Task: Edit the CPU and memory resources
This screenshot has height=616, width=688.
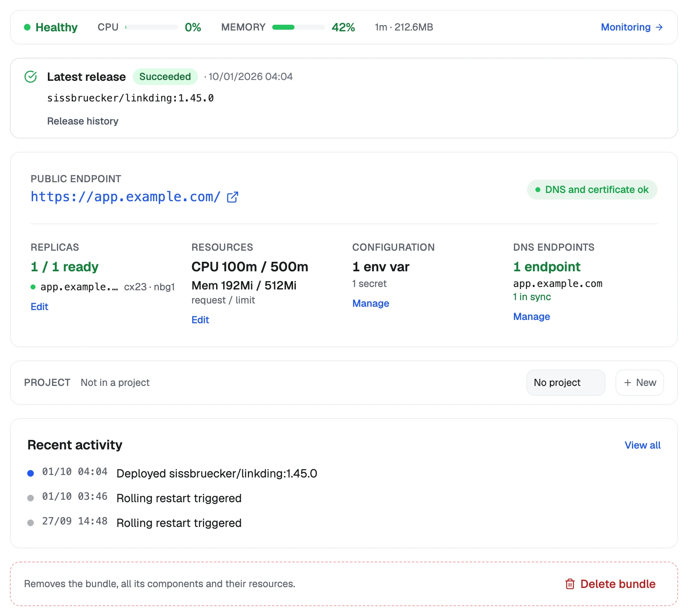Action: click(x=200, y=320)
